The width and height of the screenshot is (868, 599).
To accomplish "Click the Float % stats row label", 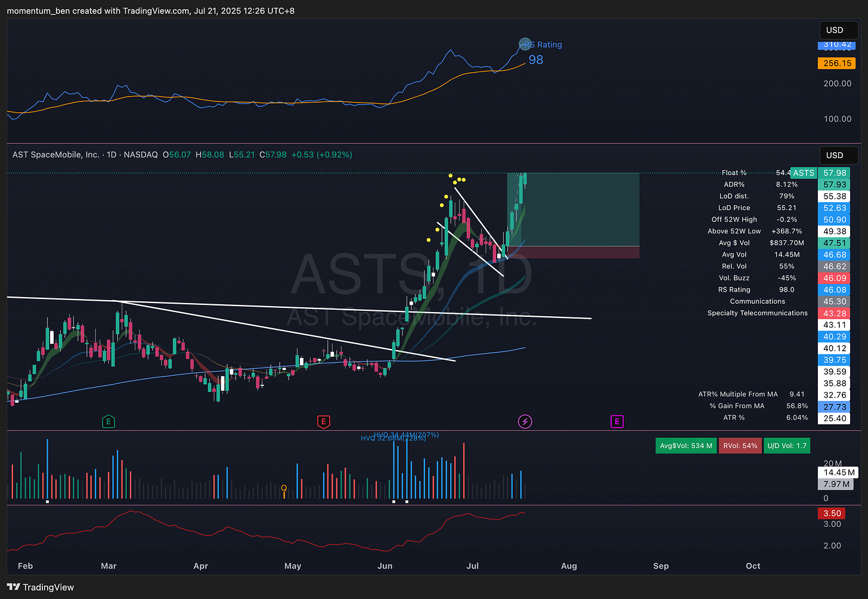I will click(734, 173).
